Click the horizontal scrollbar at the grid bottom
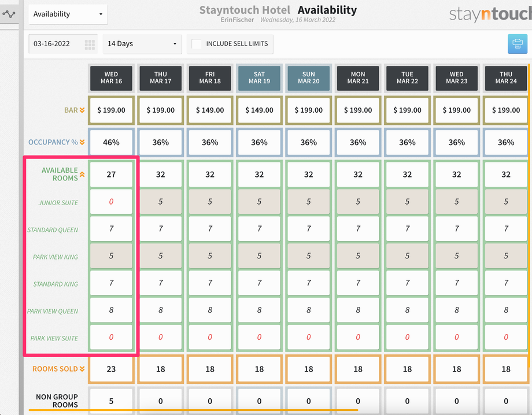This screenshot has height=415, width=532. click(x=193, y=410)
